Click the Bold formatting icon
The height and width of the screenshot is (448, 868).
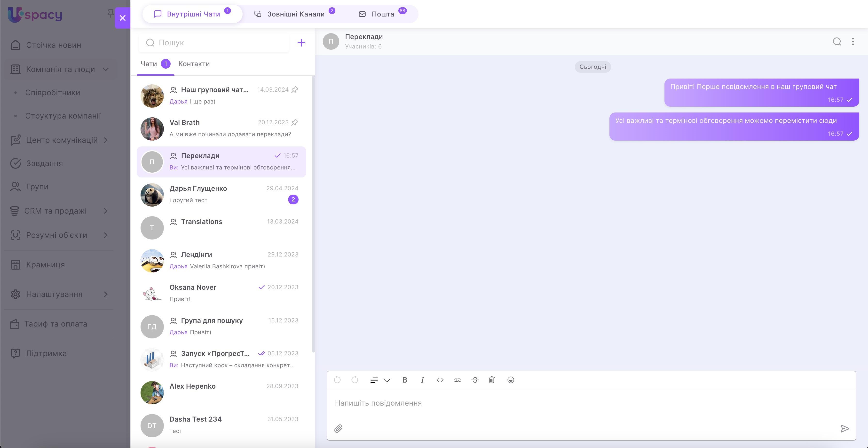point(405,380)
